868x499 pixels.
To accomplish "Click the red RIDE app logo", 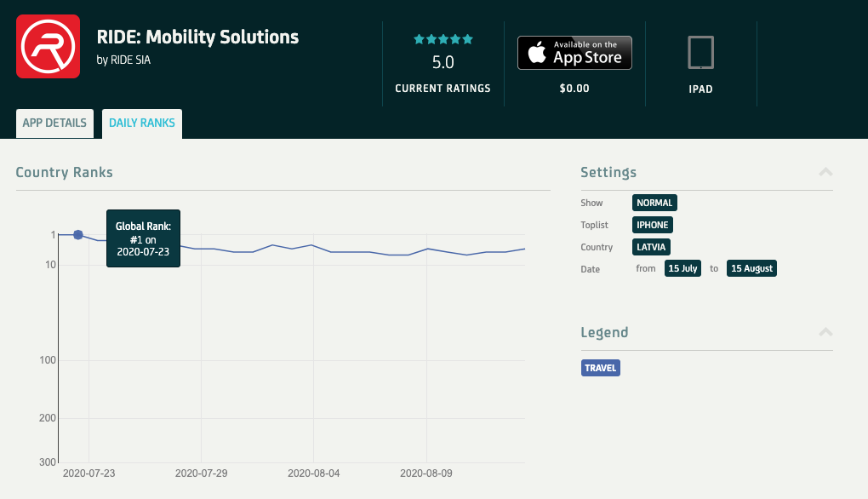I will [49, 46].
